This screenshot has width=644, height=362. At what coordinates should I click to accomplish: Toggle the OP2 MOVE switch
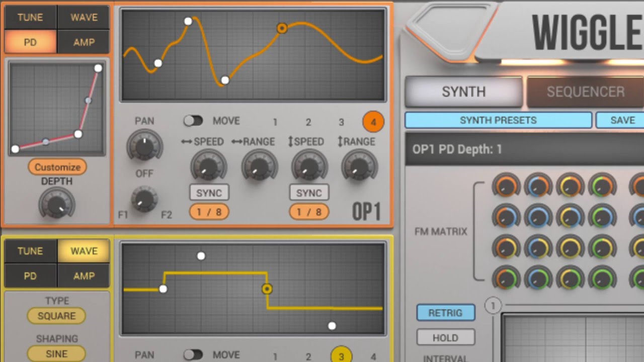193,354
